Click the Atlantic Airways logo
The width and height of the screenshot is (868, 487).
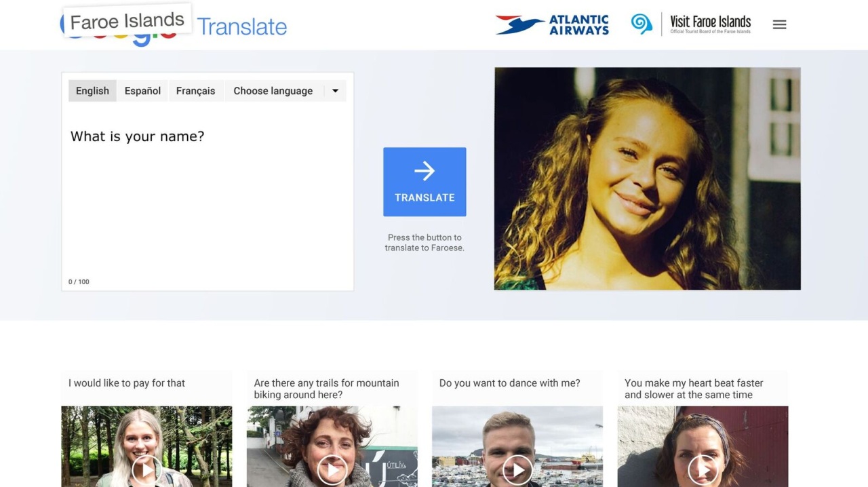tap(552, 24)
